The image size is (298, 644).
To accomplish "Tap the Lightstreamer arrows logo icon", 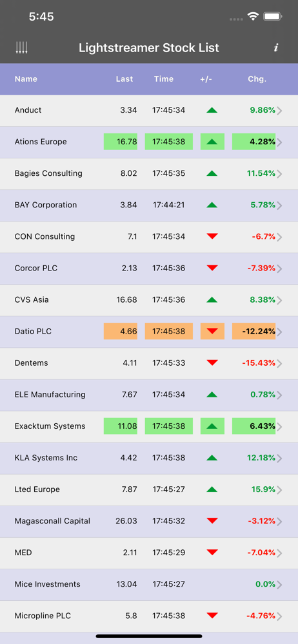I will pyautogui.click(x=21, y=48).
